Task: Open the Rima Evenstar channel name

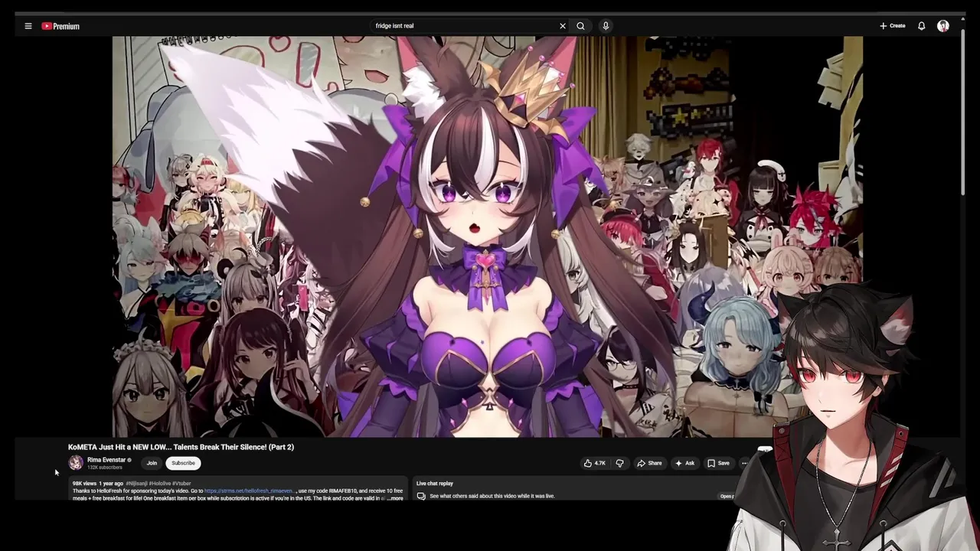Action: tap(106, 460)
